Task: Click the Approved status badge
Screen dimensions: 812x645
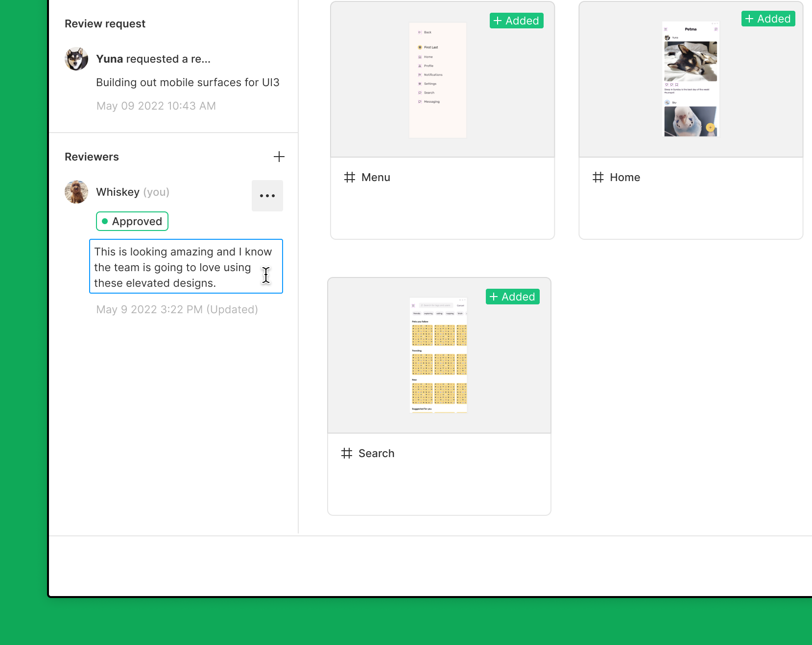Action: 132,221
